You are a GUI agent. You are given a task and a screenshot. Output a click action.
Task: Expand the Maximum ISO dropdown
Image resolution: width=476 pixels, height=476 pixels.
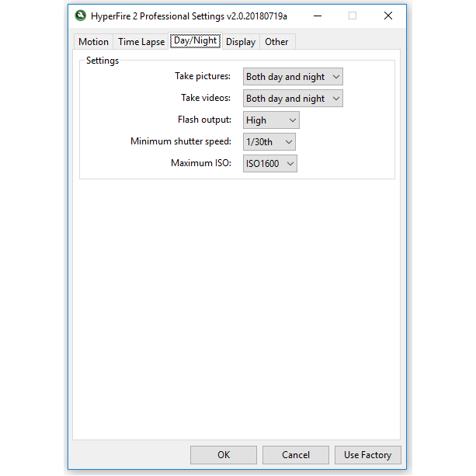click(270, 164)
